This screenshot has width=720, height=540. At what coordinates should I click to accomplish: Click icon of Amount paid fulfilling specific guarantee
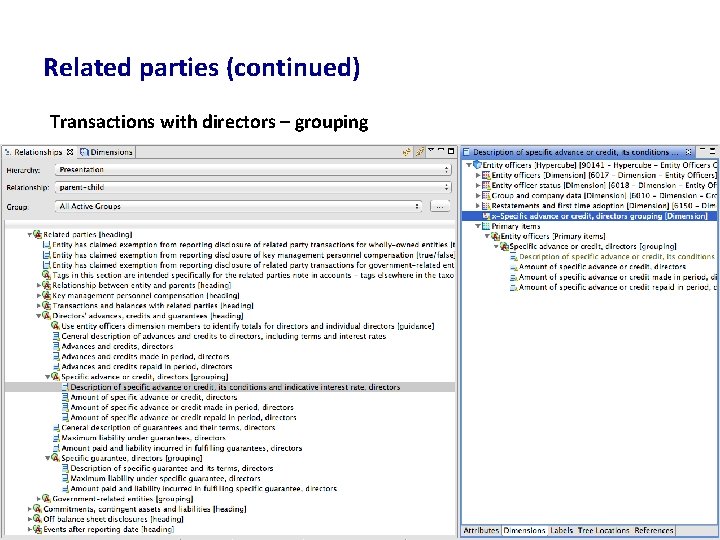65,489
